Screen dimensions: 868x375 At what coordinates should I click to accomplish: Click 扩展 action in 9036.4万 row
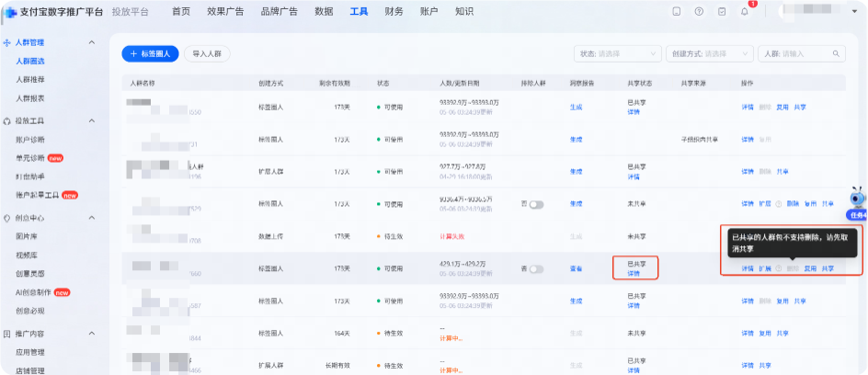[x=764, y=204]
